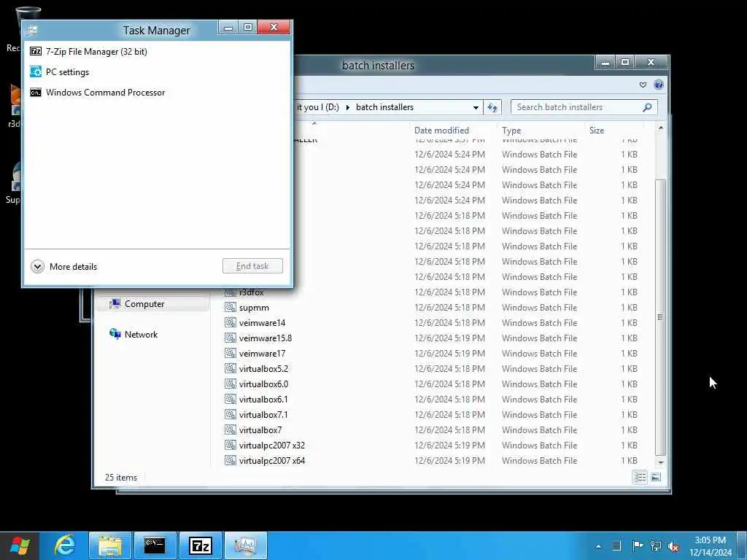This screenshot has height=560, width=747.
Task: Click the 3:05 PM taskbar clock
Action: [710, 546]
